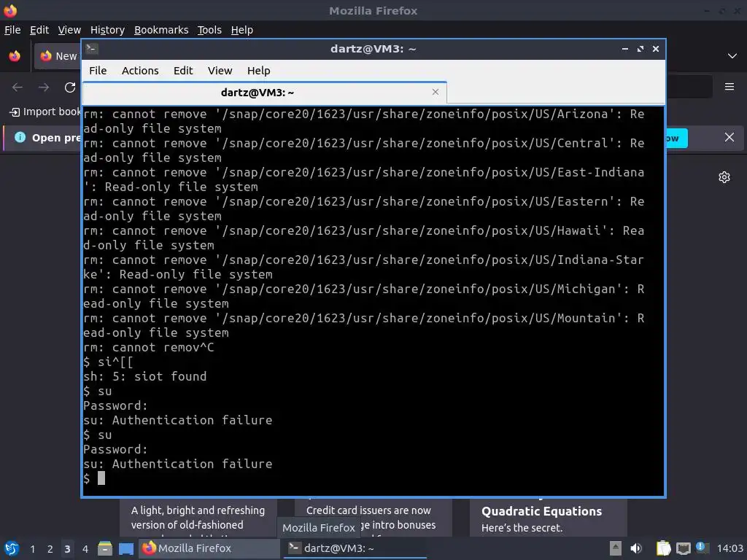Switch to workspace 3
This screenshot has width=747, height=560.
click(67, 549)
